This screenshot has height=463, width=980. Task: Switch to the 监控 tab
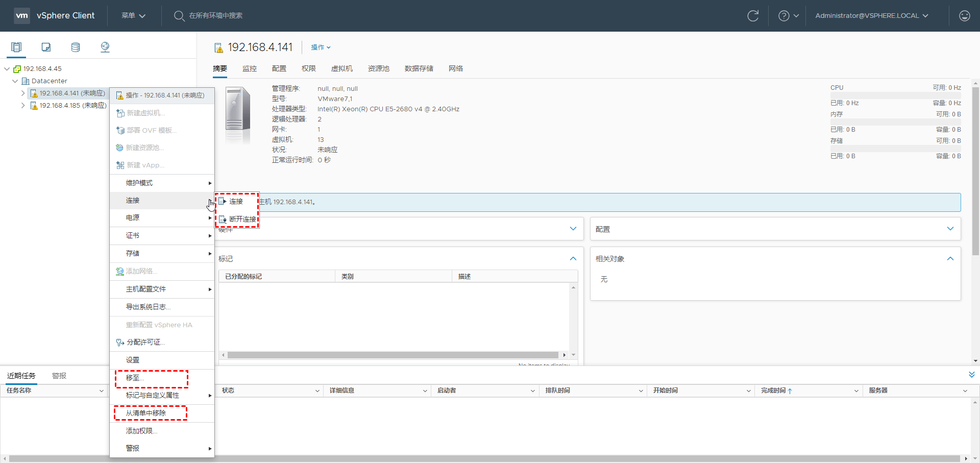(x=250, y=69)
